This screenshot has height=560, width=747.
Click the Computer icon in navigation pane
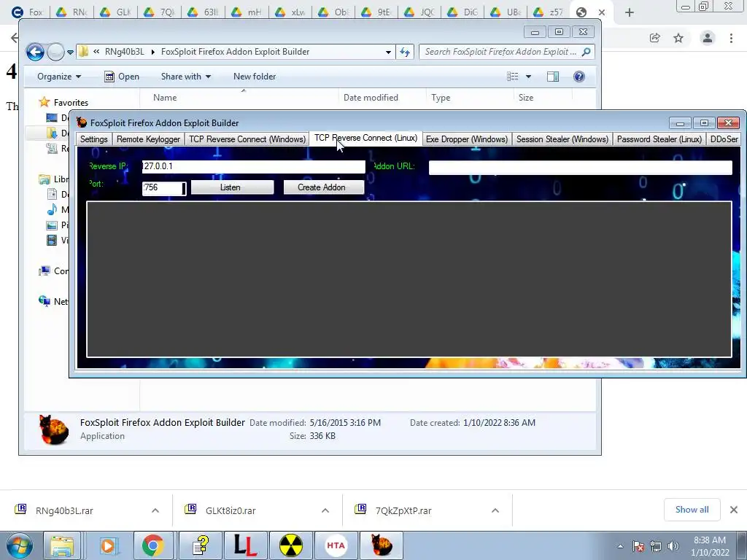click(44, 271)
